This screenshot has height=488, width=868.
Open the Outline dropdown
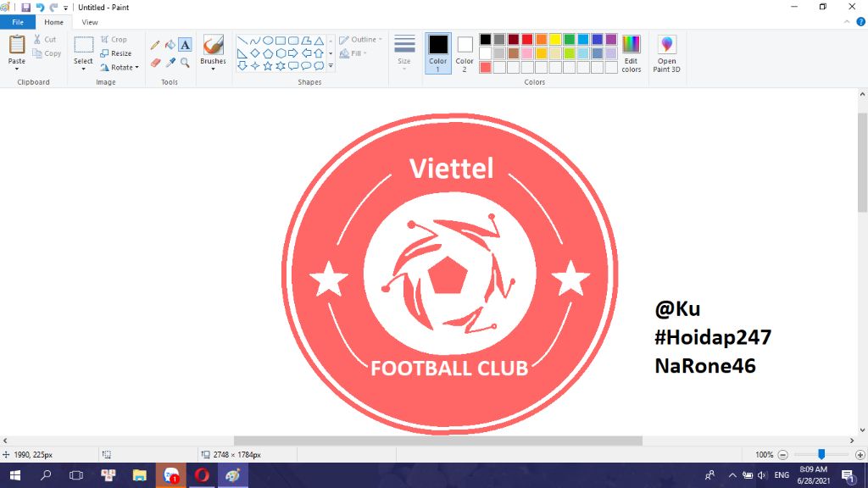point(361,40)
